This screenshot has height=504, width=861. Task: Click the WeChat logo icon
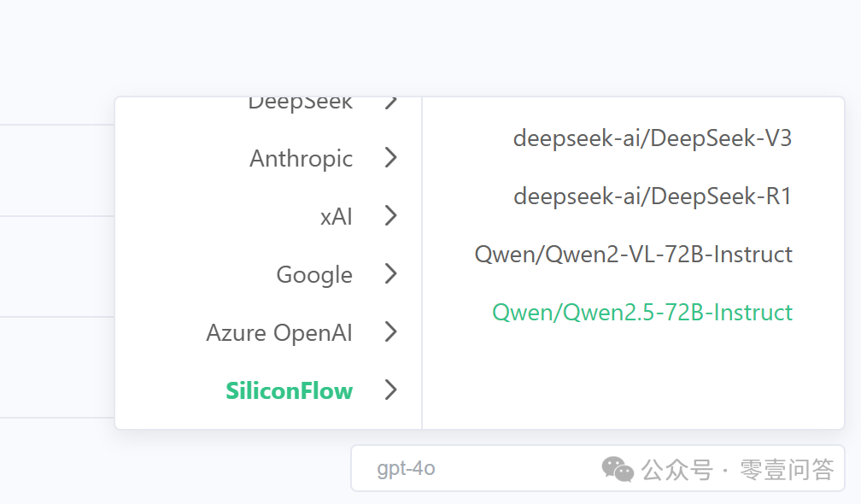[x=618, y=468]
